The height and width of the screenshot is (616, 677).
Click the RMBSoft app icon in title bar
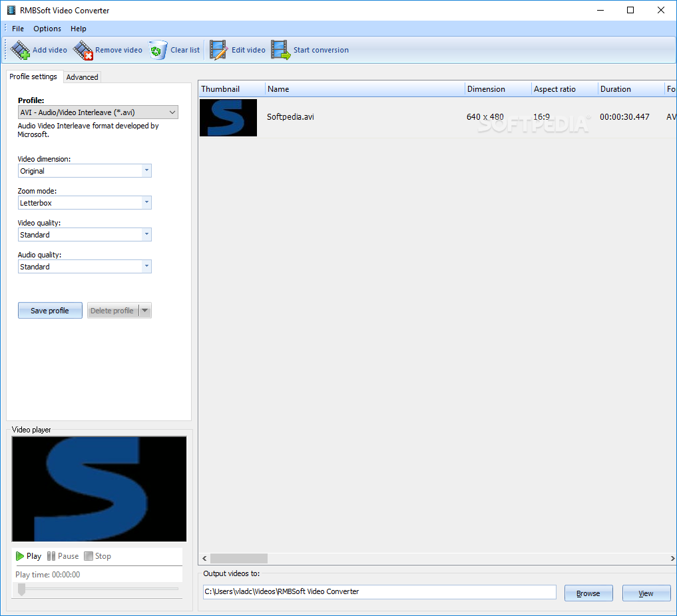pos(11,10)
